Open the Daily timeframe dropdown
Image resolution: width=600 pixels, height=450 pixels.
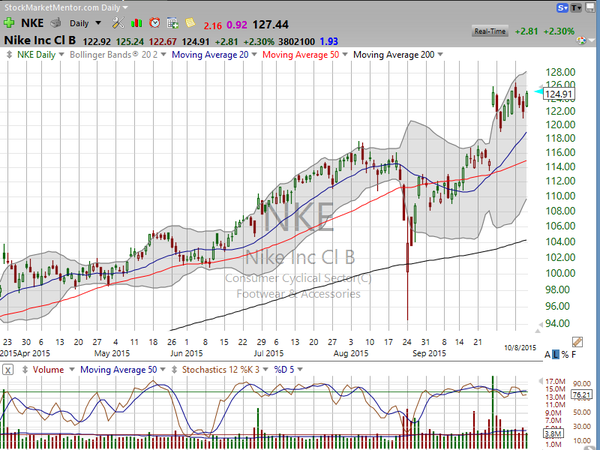coord(98,23)
